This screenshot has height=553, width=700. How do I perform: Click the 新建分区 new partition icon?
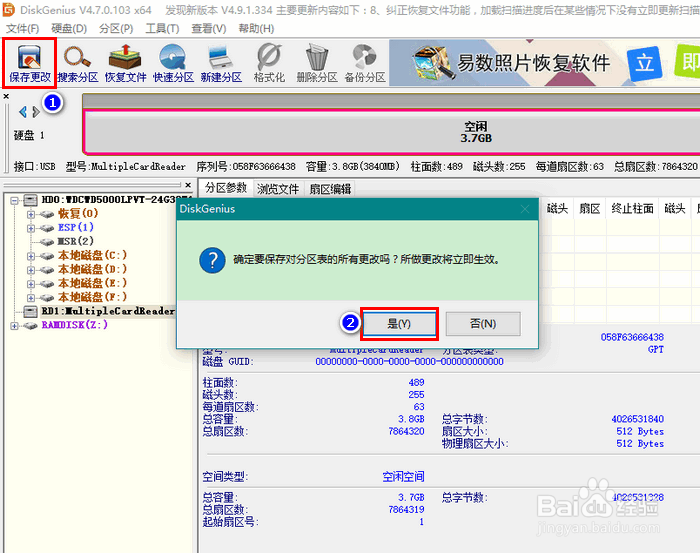coord(221,63)
